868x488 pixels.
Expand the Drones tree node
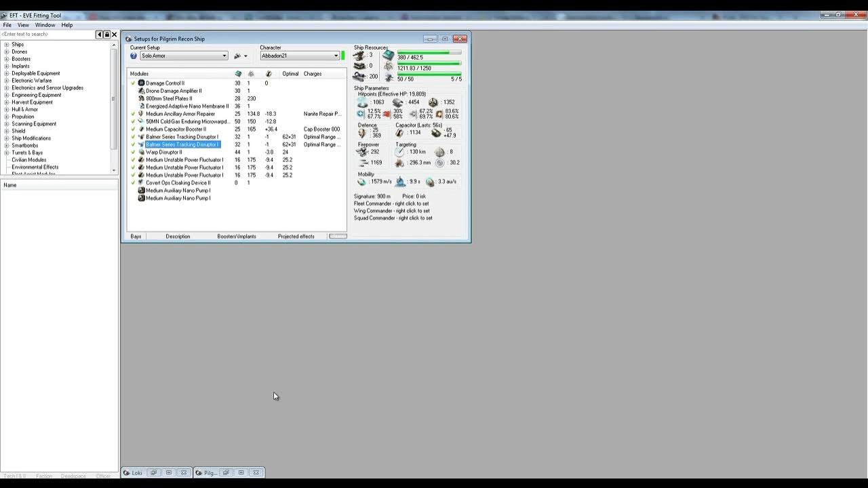coord(7,52)
